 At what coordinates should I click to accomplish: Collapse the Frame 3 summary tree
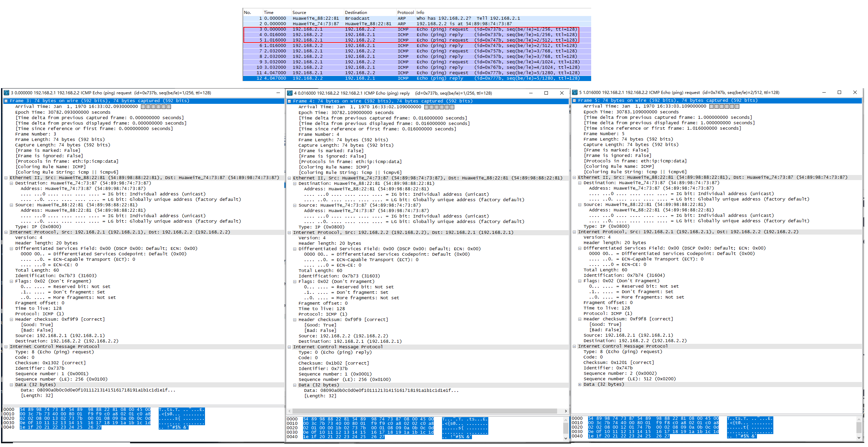click(x=6, y=101)
